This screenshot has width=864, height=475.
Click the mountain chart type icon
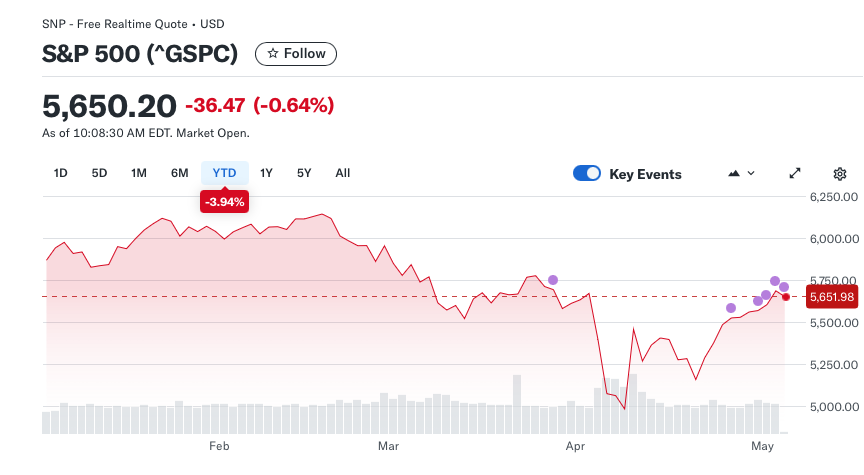pyautogui.click(x=733, y=174)
